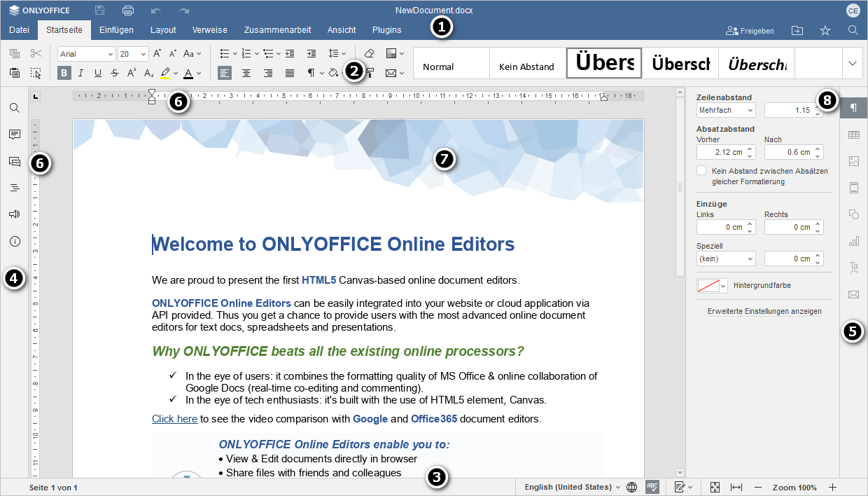Switch to the Einfügen tab
868x496 pixels.
coord(116,30)
